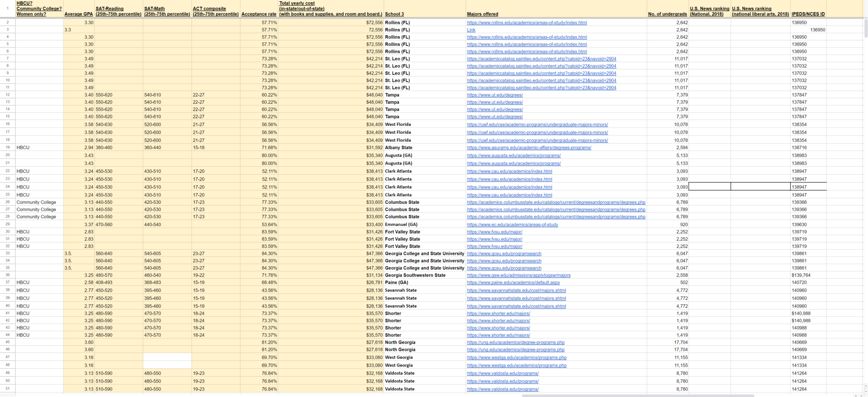Screen dimensions: 868x397
Task: Select the 'national liberal arts, 2018' ranking header
Action: [760, 9]
